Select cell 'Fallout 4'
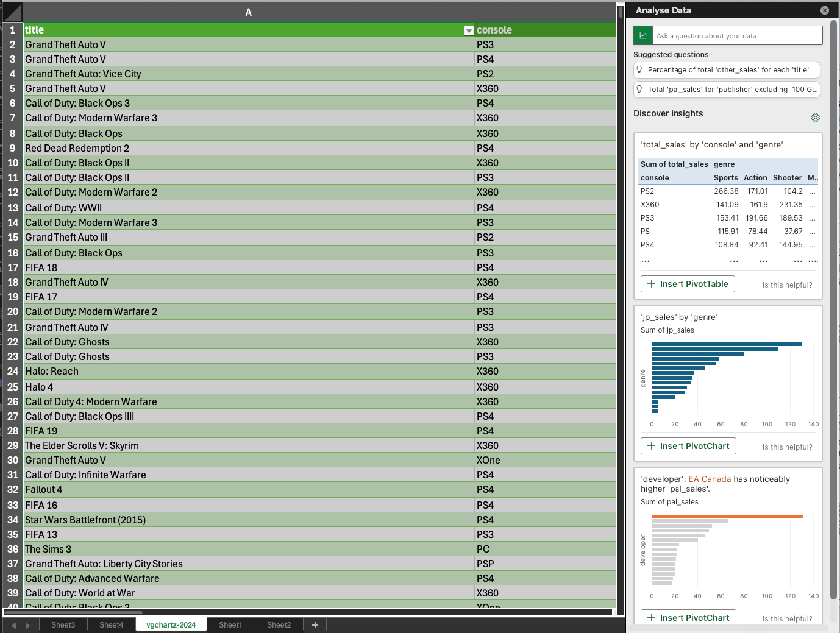 coord(249,489)
